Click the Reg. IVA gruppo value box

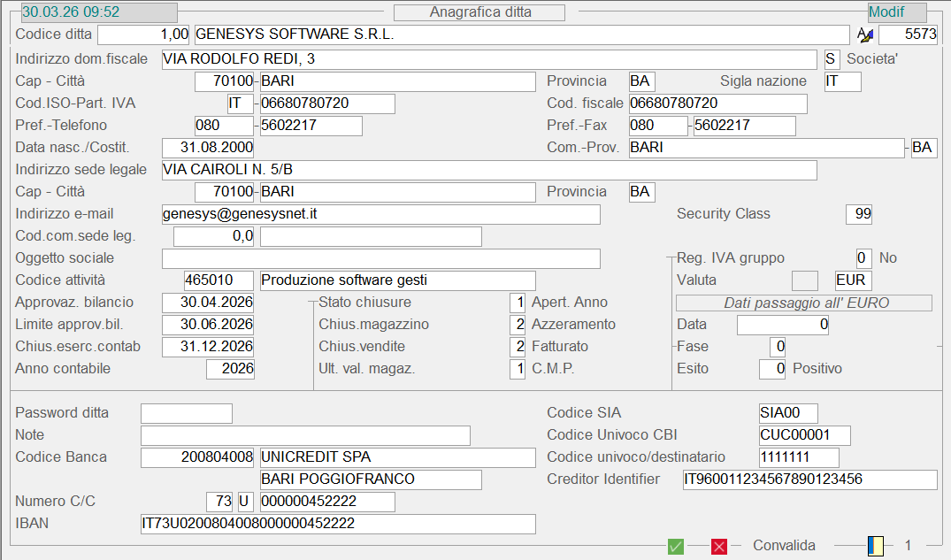(863, 258)
